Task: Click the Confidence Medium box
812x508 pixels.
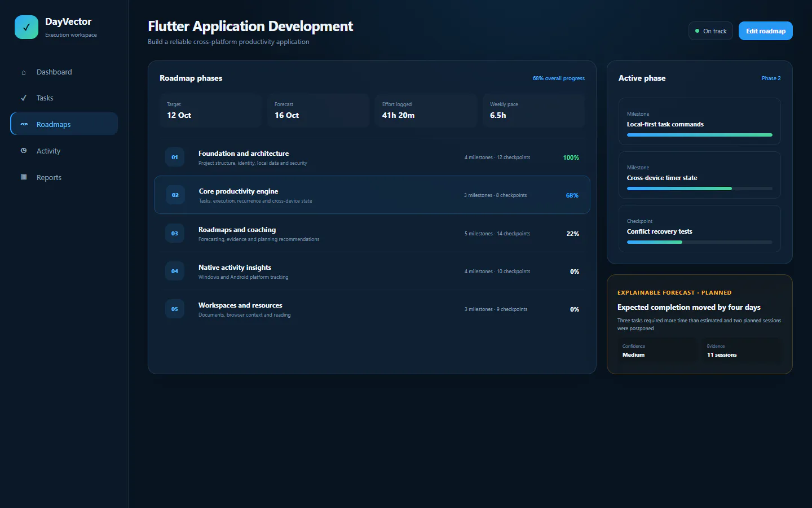Action: tap(657, 351)
